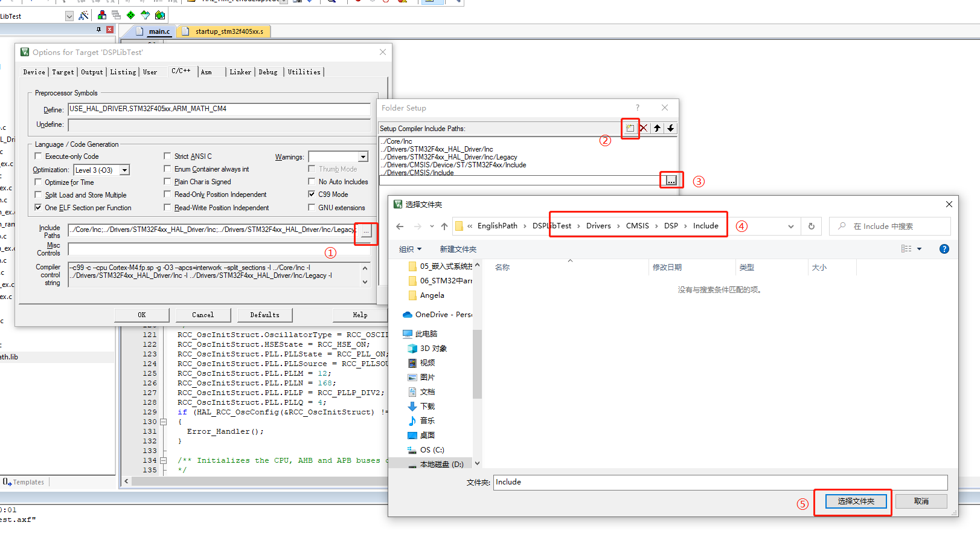Click the New (Insert) include path icon
Viewport: 980px width, 534px height.
(x=630, y=128)
